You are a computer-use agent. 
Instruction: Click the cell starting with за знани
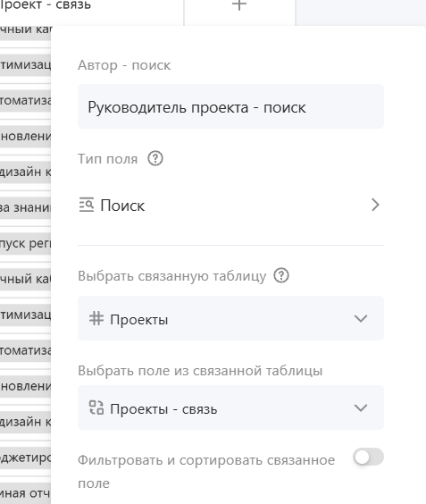tap(25, 207)
